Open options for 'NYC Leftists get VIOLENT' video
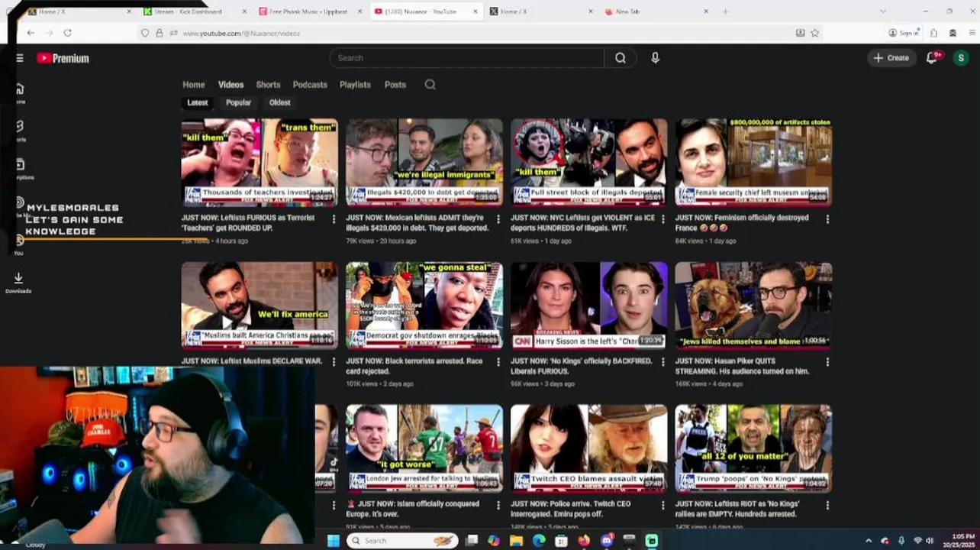 pyautogui.click(x=663, y=219)
